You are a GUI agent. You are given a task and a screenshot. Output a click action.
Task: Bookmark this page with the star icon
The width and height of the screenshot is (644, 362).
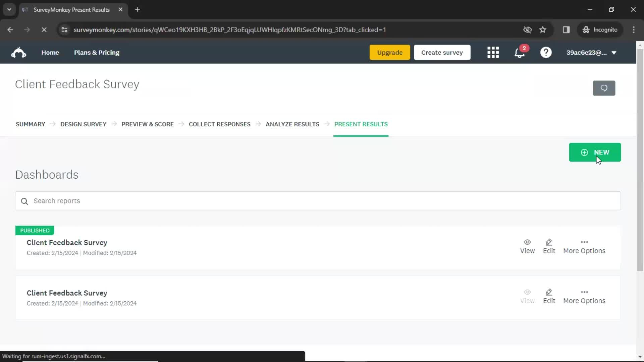pyautogui.click(x=543, y=30)
